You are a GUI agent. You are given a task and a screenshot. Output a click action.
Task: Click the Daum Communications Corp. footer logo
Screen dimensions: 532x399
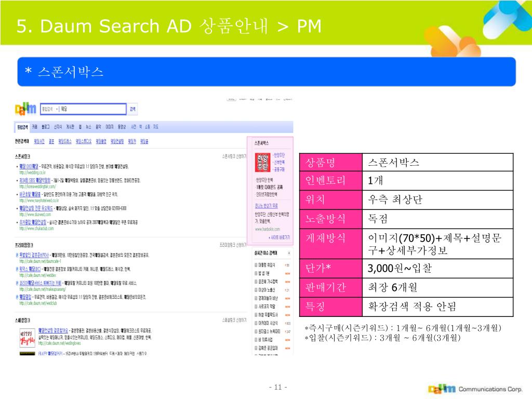(475, 389)
